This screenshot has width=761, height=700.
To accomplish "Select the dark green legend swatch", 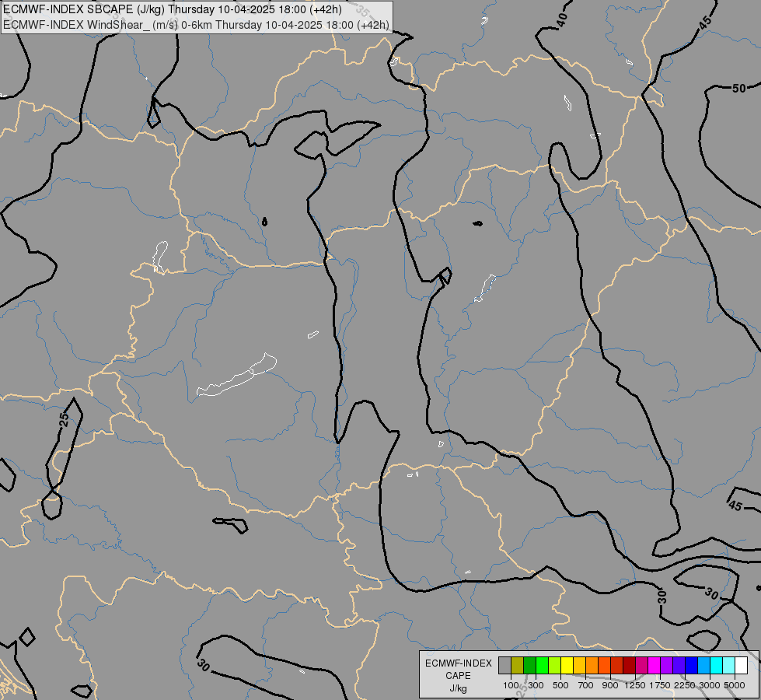I will [529, 666].
